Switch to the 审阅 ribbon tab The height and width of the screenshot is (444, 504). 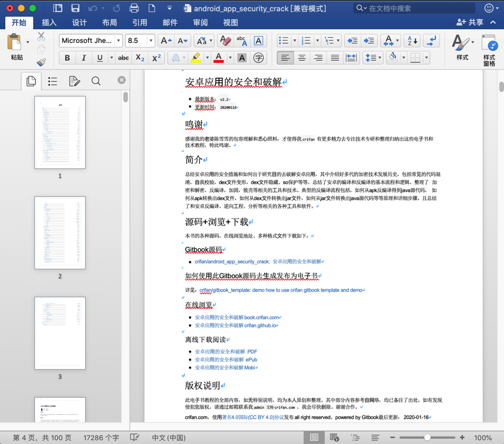[x=200, y=22]
